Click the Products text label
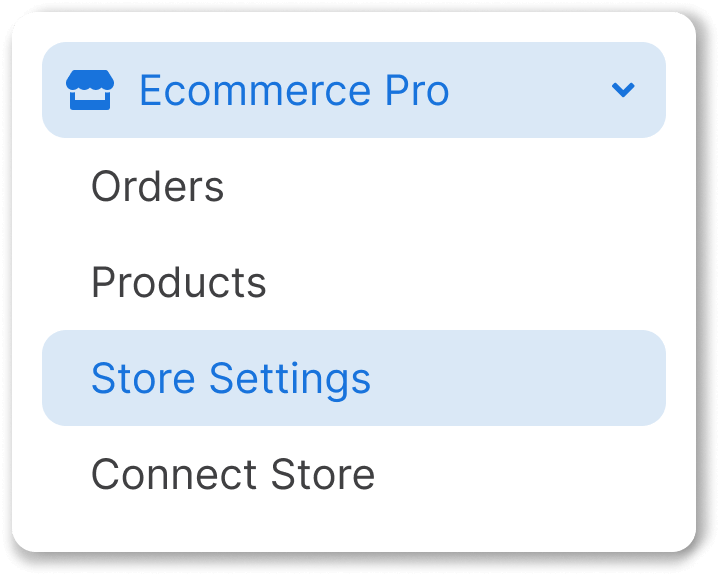This screenshot has height=576, width=720. coord(179,282)
